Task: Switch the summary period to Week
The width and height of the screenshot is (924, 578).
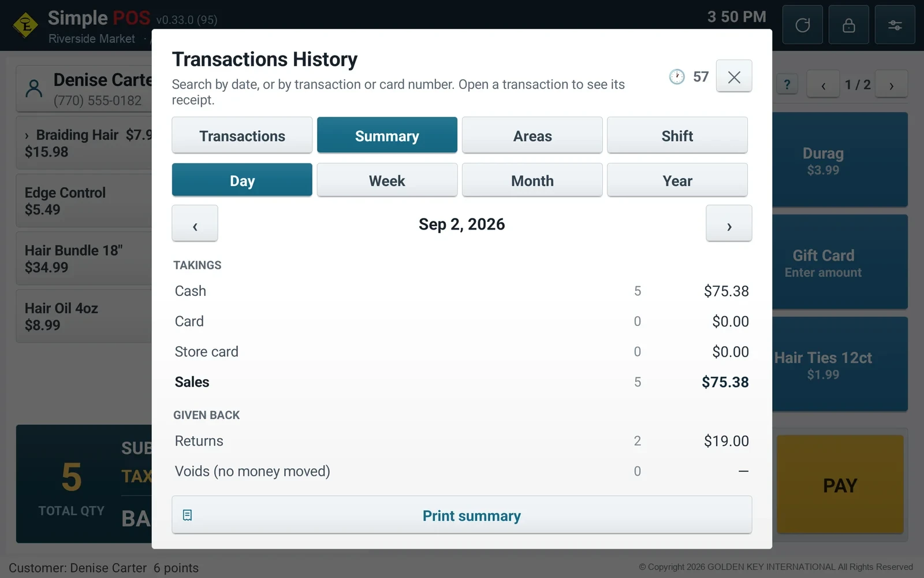Action: pos(387,180)
